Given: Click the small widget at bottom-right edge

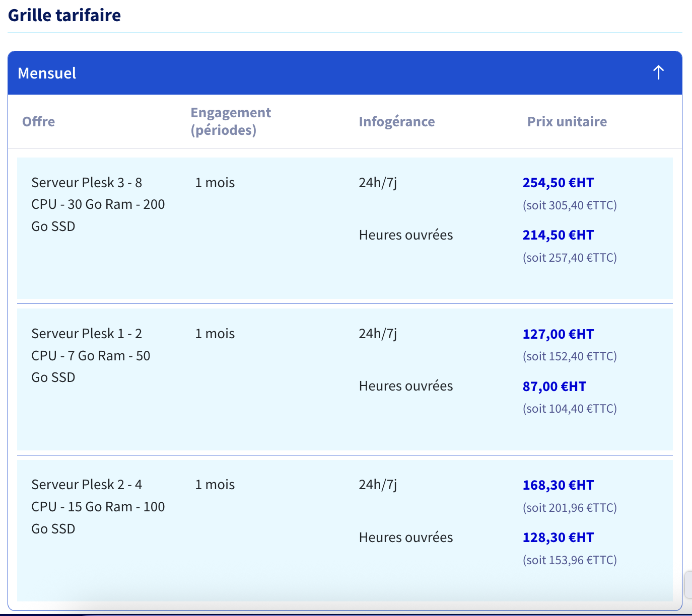Looking at the screenshot, I should 688,584.
